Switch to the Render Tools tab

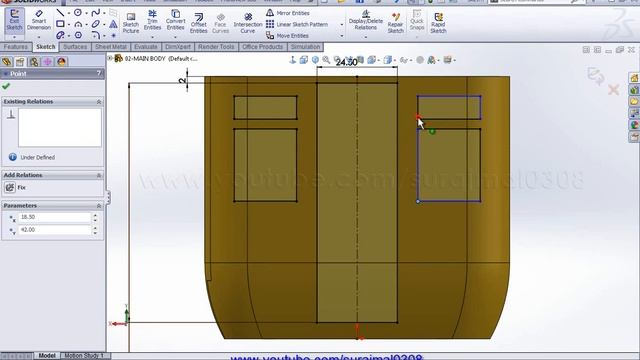point(216,47)
